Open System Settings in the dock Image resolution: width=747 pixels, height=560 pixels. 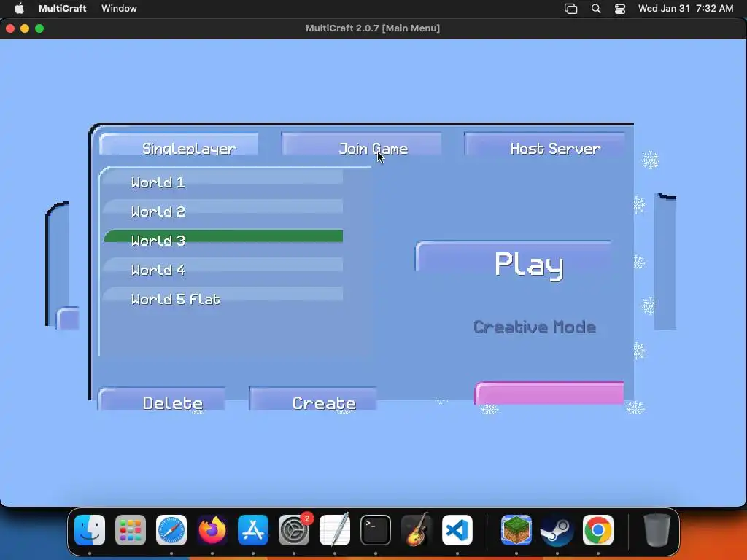point(294,530)
